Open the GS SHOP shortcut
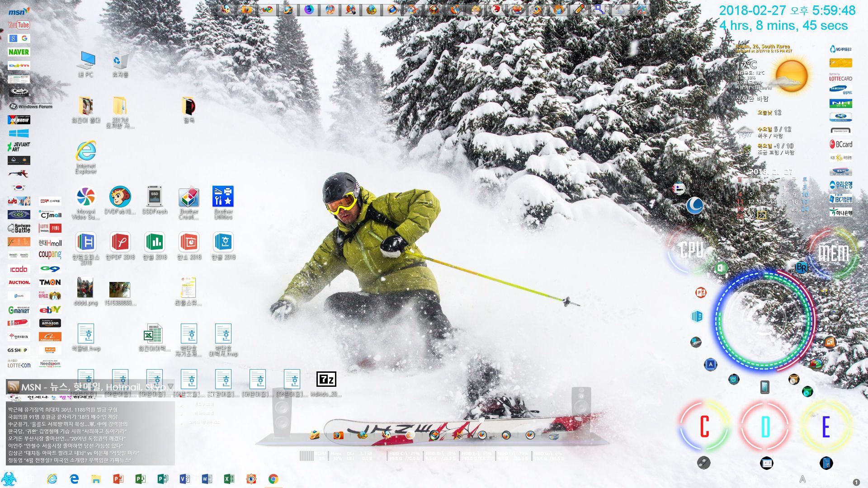The height and width of the screenshot is (488, 868). 19,350
